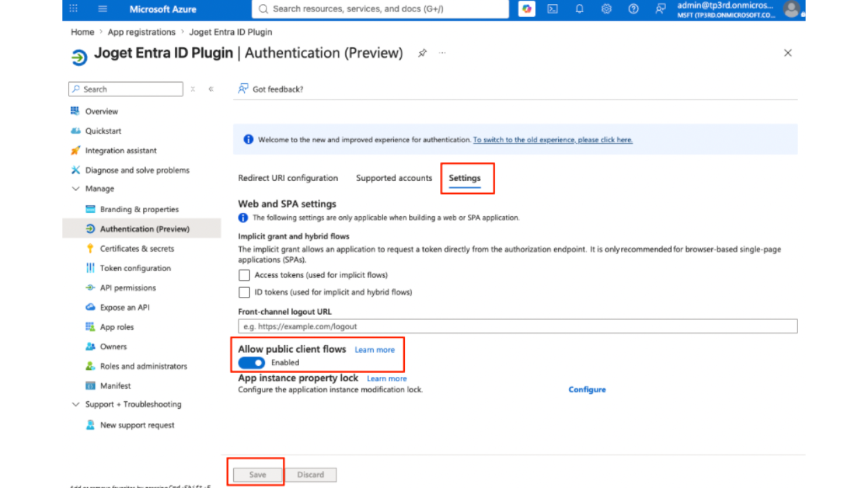This screenshot has width=868, height=488.
Task: Go to Home breadcrumb
Action: click(83, 32)
